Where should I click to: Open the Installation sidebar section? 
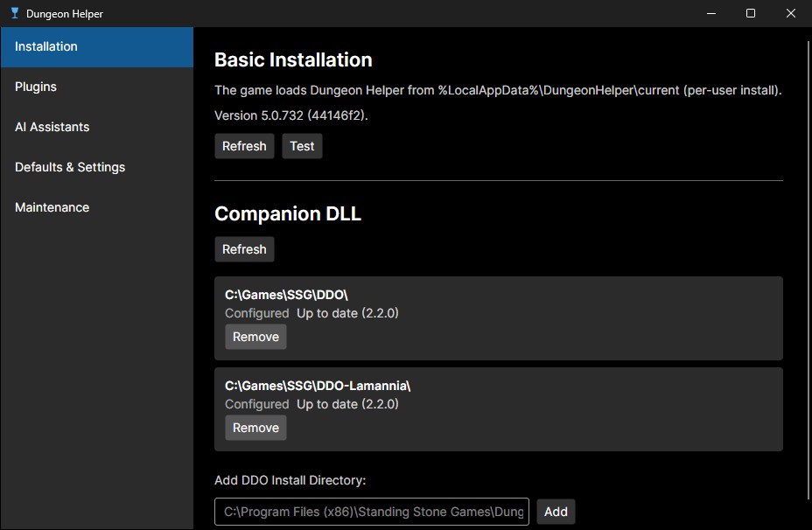point(97,46)
